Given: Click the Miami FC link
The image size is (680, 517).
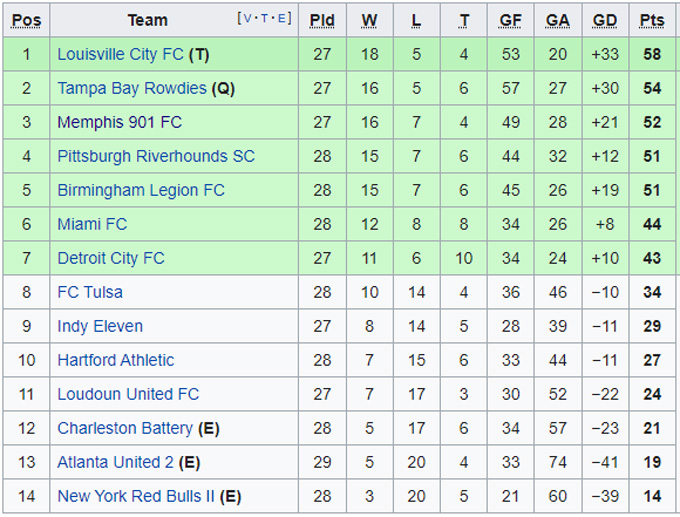Looking at the screenshot, I should [92, 224].
